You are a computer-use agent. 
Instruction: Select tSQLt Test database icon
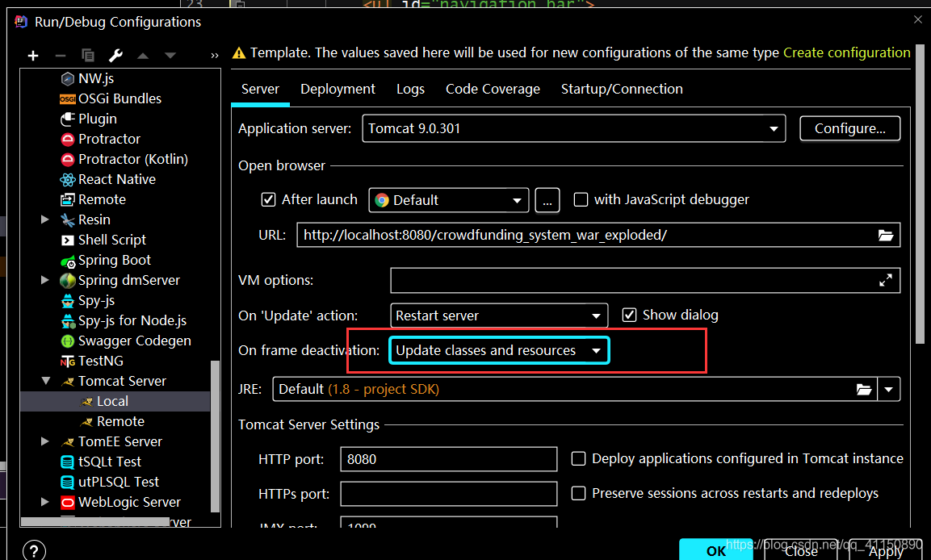[x=68, y=462]
